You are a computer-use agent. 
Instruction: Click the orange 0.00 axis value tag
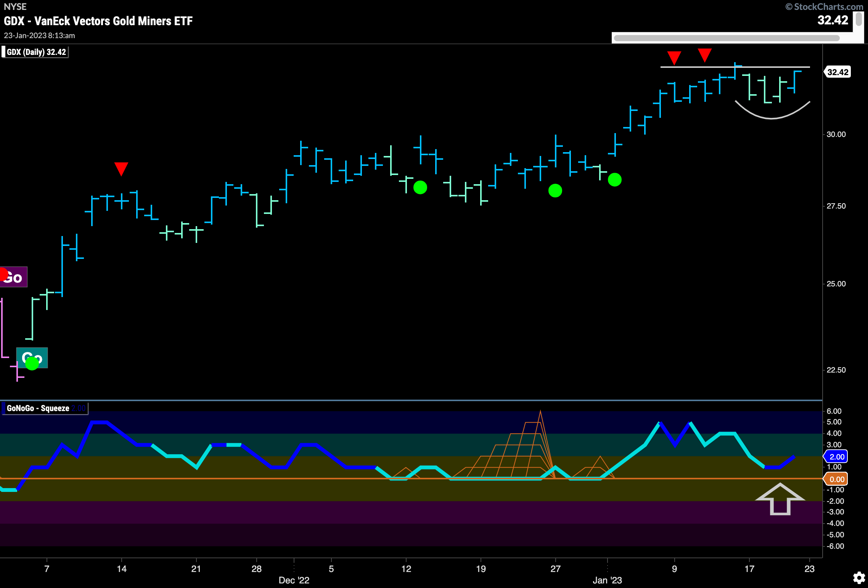(836, 479)
